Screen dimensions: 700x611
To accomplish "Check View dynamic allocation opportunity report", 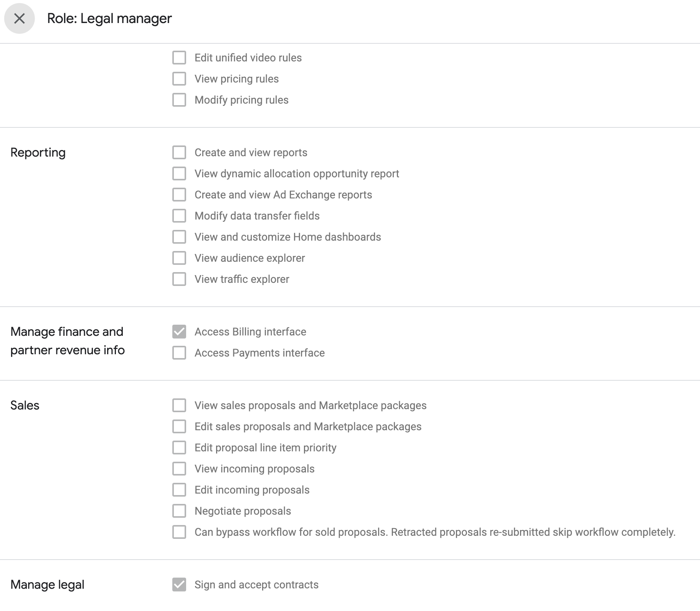I will pos(179,173).
